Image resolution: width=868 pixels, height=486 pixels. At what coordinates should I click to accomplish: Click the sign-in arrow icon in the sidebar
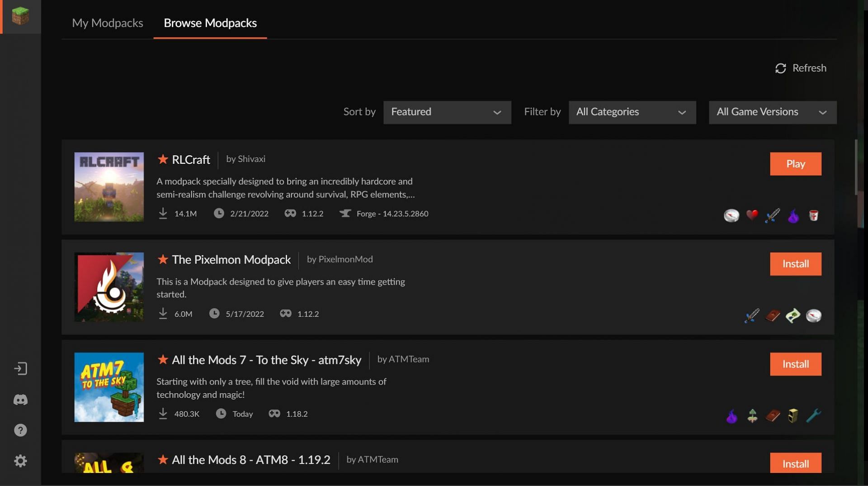point(20,369)
